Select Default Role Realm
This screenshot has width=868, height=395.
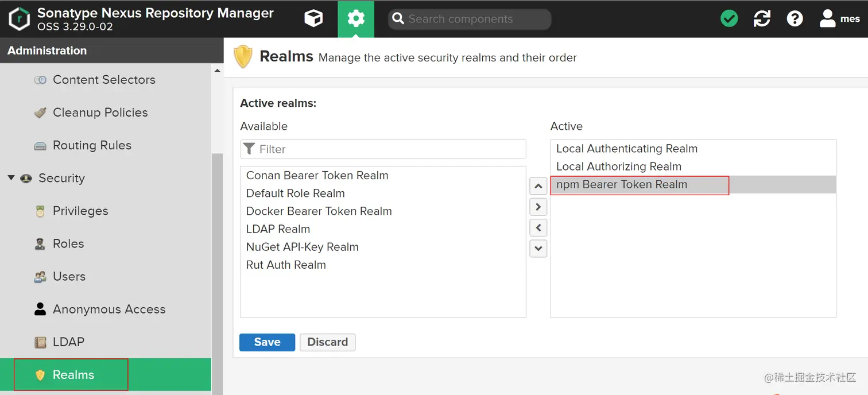(x=383, y=193)
